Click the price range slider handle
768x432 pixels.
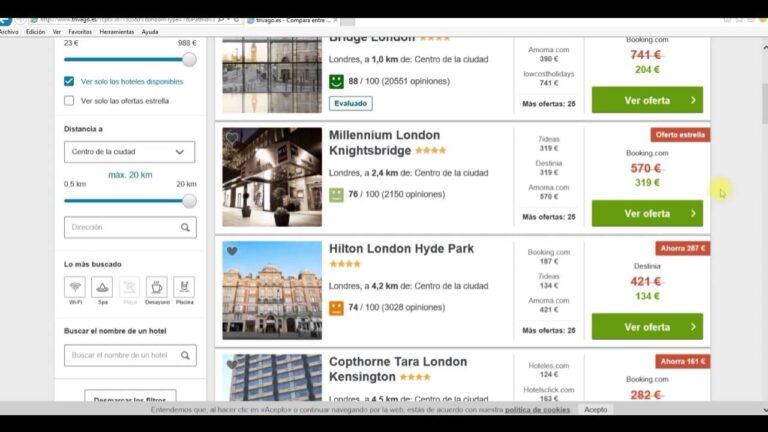(x=189, y=59)
